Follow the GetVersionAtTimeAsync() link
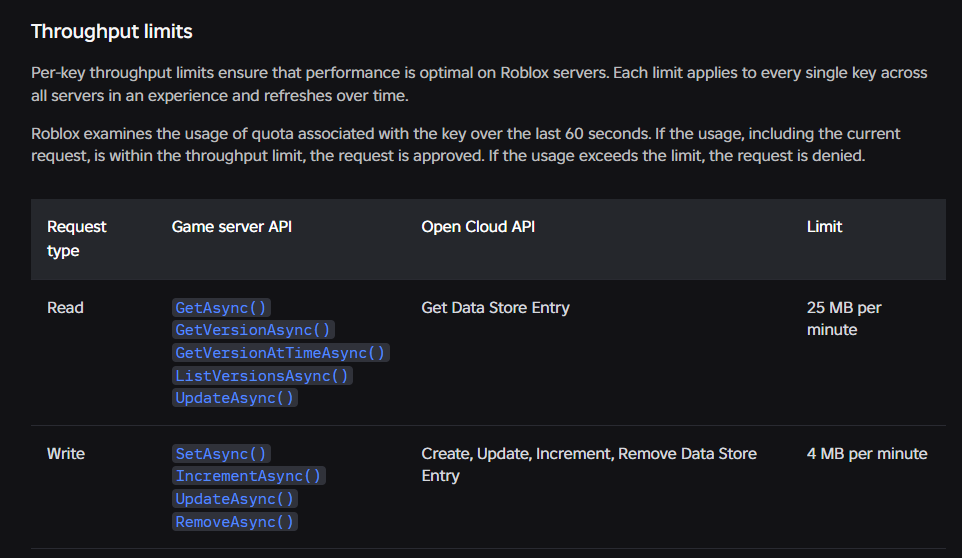This screenshot has height=558, width=962. click(x=280, y=353)
